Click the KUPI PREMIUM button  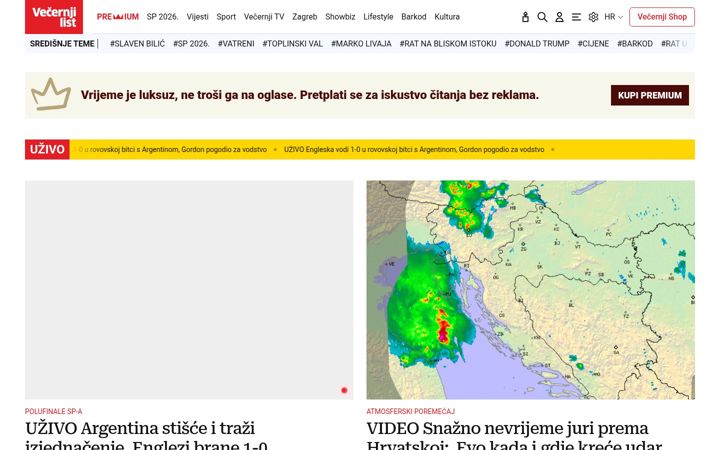[x=650, y=95]
